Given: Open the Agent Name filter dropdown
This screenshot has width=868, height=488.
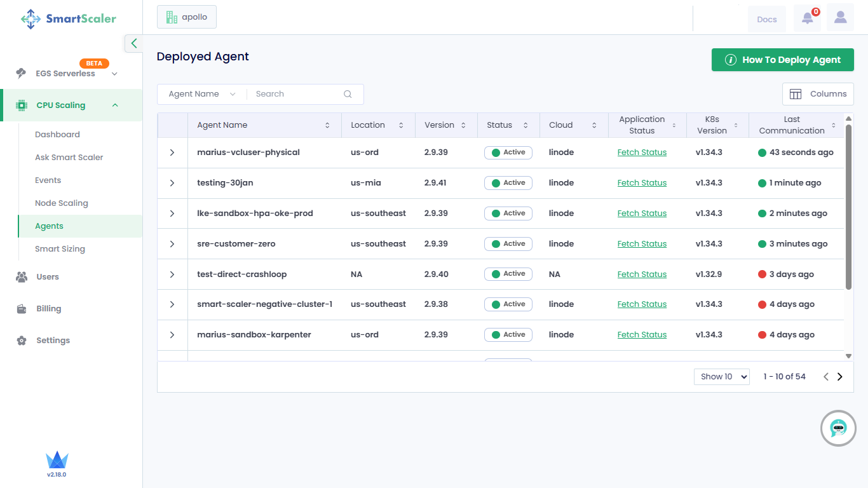Looking at the screenshot, I should (x=201, y=94).
